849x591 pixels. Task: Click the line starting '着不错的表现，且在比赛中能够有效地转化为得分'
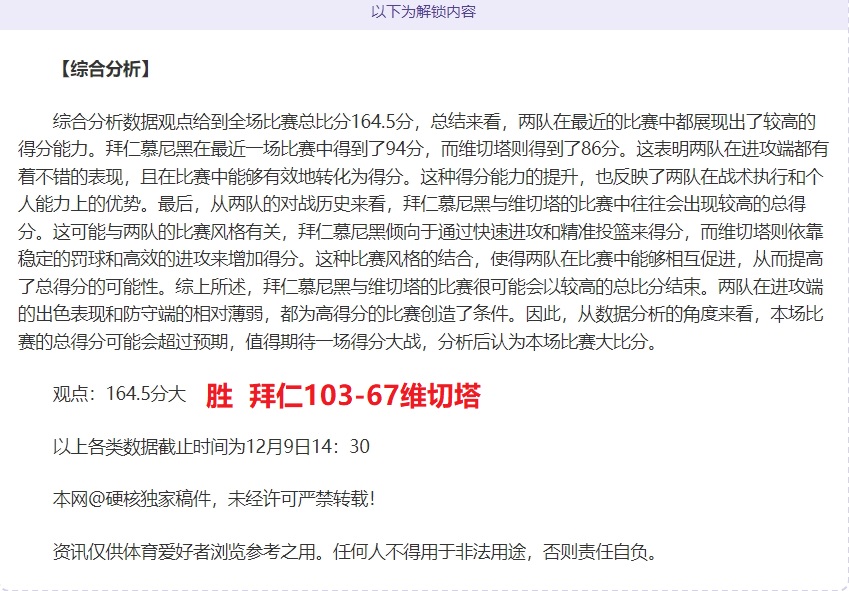[x=421, y=176]
